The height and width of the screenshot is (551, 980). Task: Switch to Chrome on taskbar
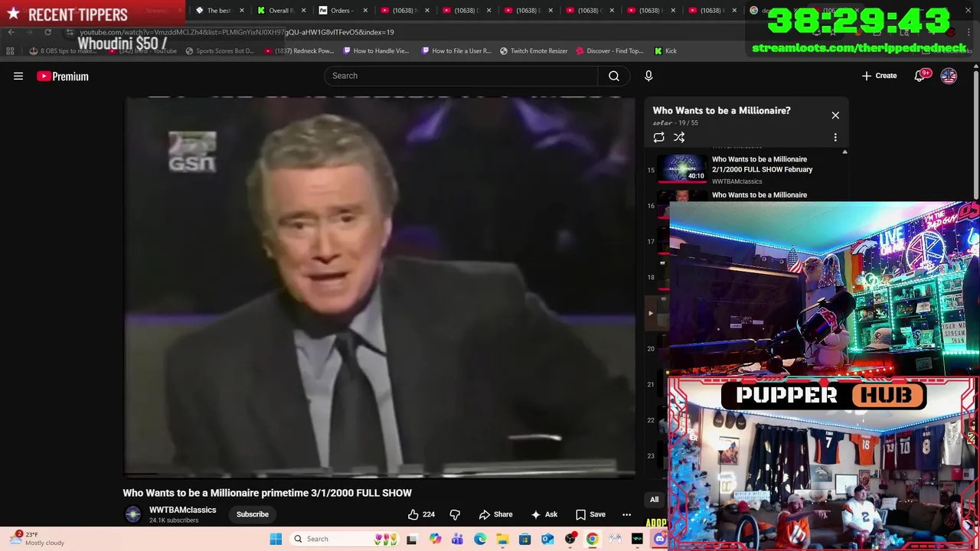click(x=593, y=539)
